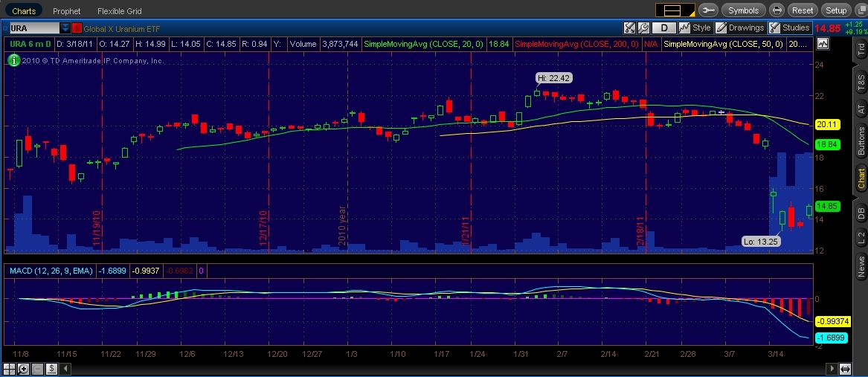Click the 20.11 yellow price label
This screenshot has height=377, width=868.
coord(826,125)
